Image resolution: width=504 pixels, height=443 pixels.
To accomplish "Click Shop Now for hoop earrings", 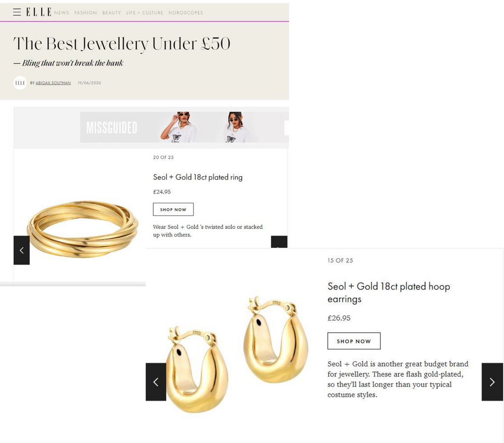I will coord(354,341).
